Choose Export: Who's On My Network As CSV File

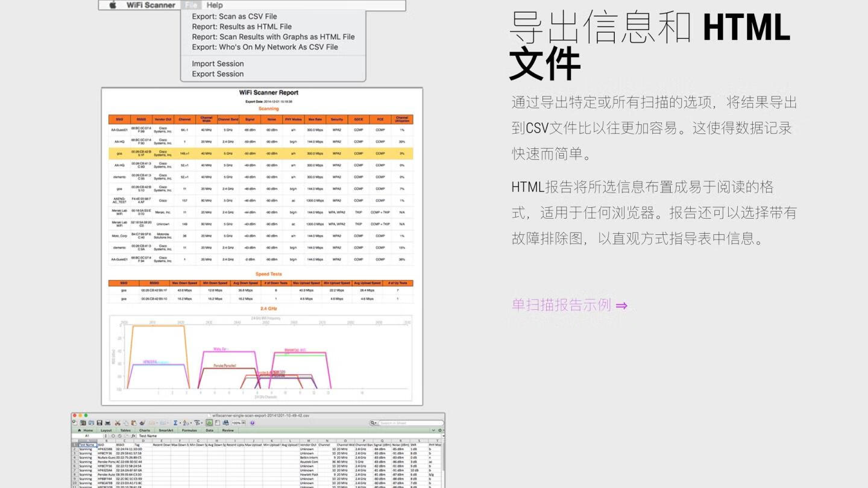coord(265,47)
